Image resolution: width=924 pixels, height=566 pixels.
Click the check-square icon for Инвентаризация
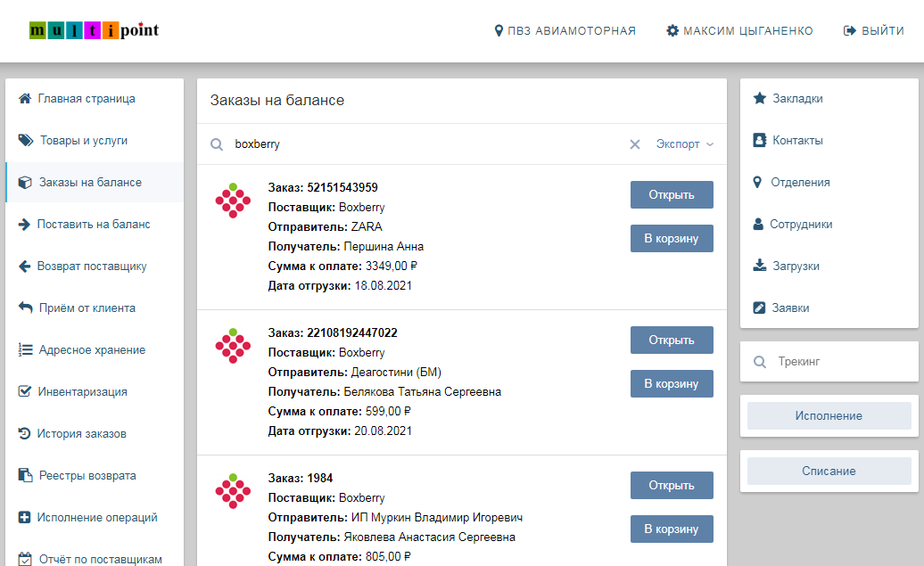[25, 391]
